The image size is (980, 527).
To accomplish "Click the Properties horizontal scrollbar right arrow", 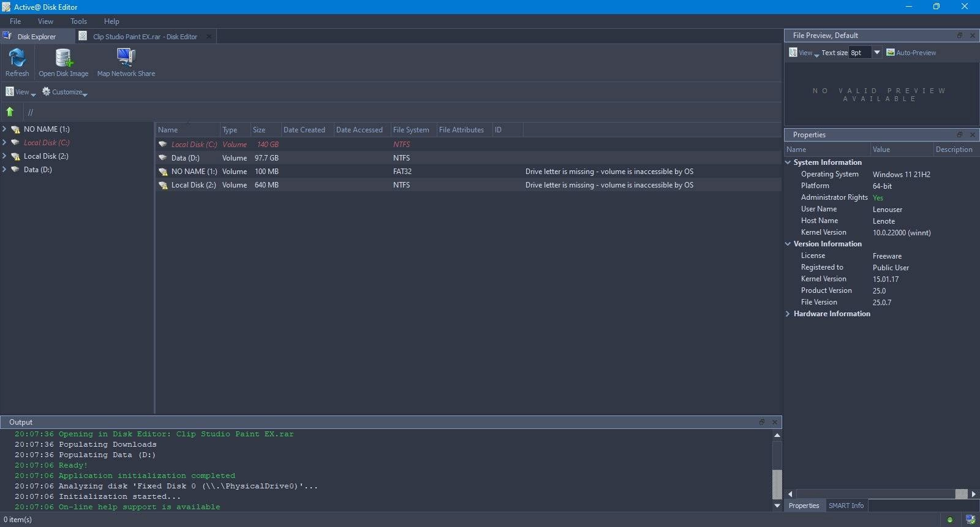I will (973, 494).
